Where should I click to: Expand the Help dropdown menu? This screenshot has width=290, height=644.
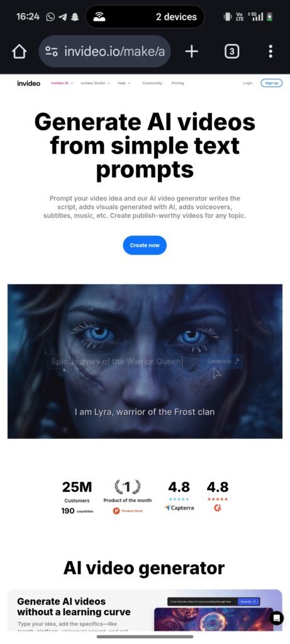tap(124, 83)
